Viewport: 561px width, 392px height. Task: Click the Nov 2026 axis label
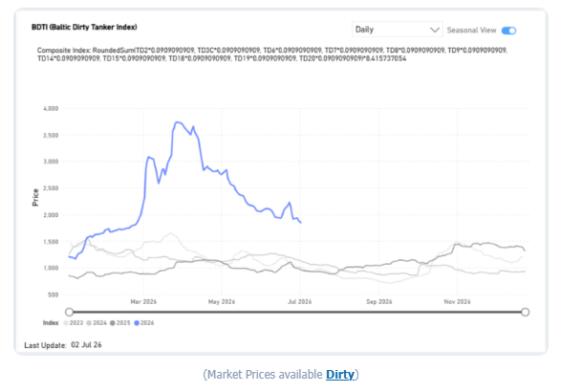coord(457,302)
